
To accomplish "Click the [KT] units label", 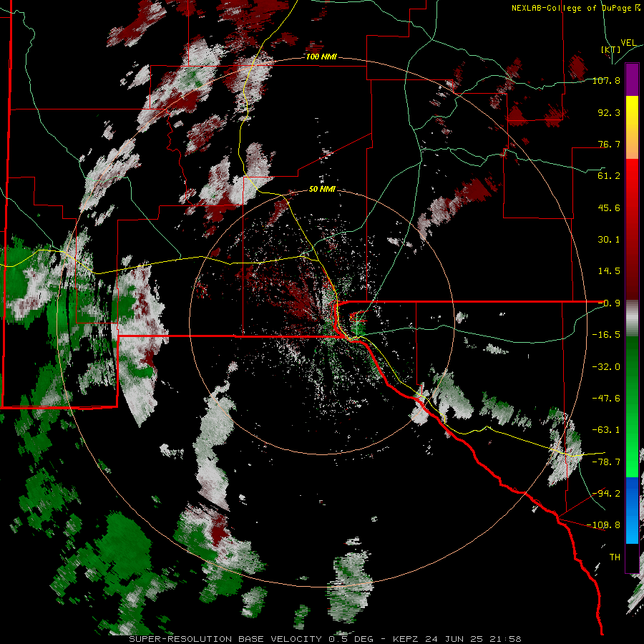I will [611, 49].
